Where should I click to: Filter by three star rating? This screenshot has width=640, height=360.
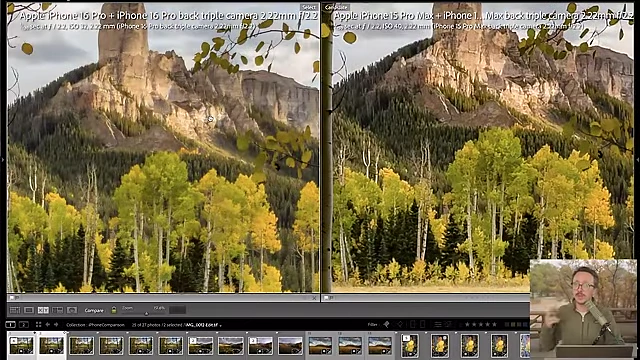[481, 324]
